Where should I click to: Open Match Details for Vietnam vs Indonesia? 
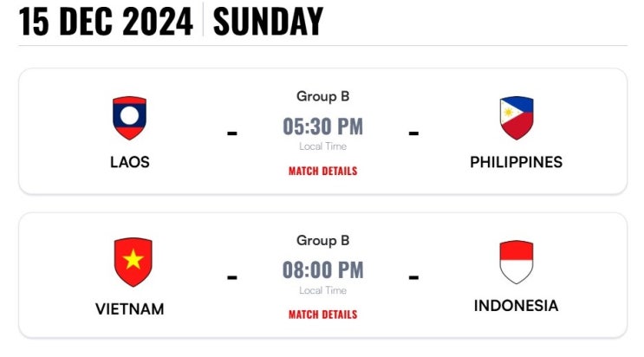coord(322,315)
